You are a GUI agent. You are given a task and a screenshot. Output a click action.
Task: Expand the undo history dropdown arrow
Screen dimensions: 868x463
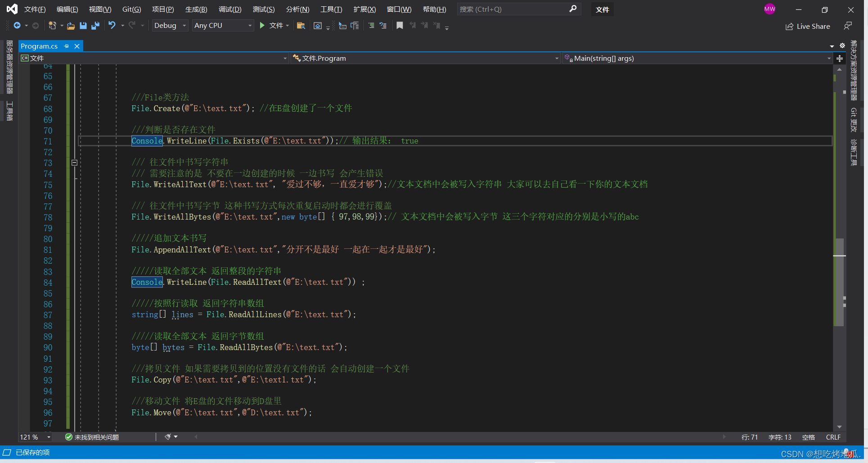click(x=122, y=26)
